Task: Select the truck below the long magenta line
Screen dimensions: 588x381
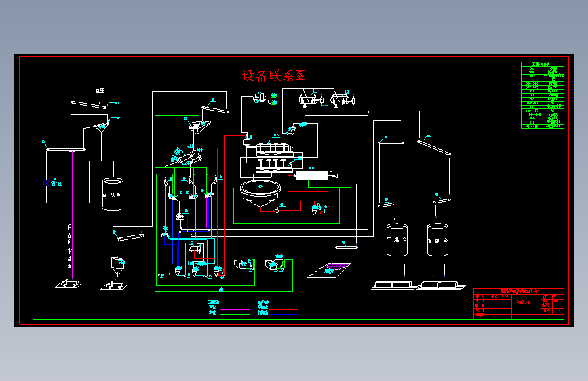Action: pyautogui.click(x=68, y=284)
